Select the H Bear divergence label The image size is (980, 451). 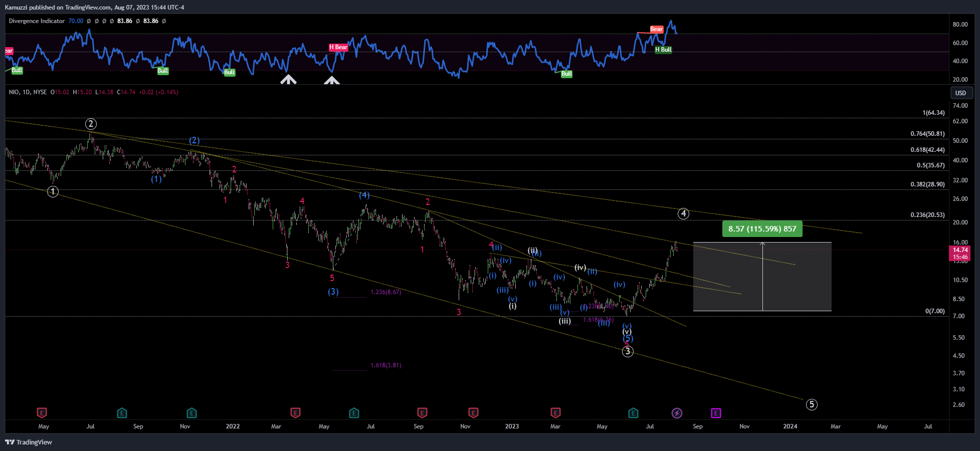click(x=338, y=47)
